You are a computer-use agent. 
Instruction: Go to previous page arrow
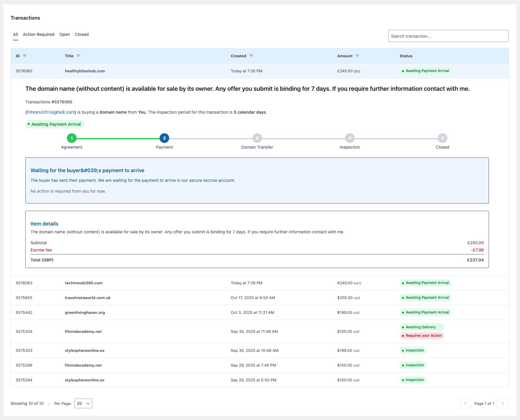pos(466,403)
